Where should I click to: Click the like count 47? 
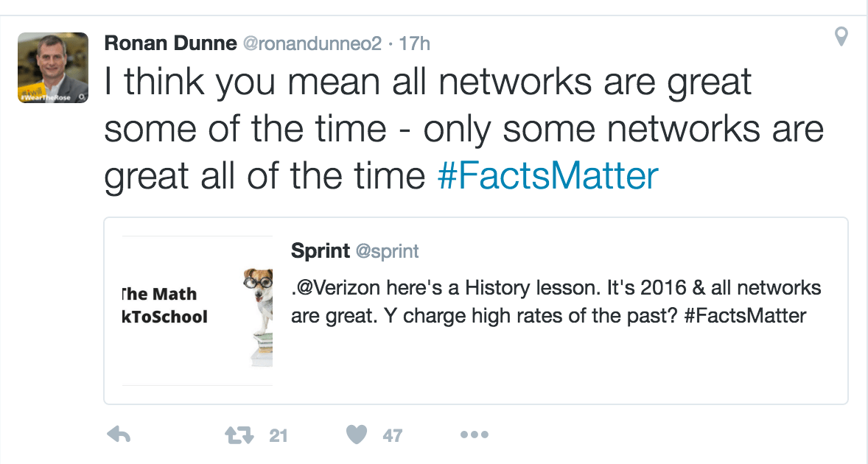[x=393, y=436]
